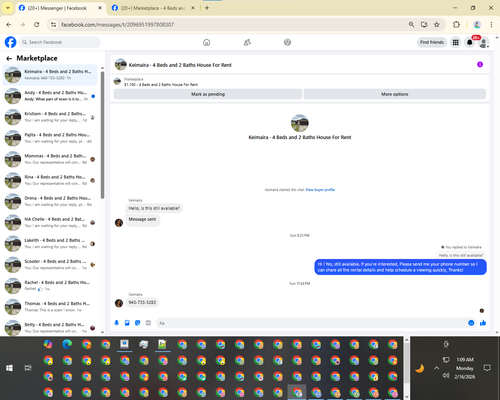Open the Chrome three-dot menu
500x400 pixels.
tap(491, 25)
